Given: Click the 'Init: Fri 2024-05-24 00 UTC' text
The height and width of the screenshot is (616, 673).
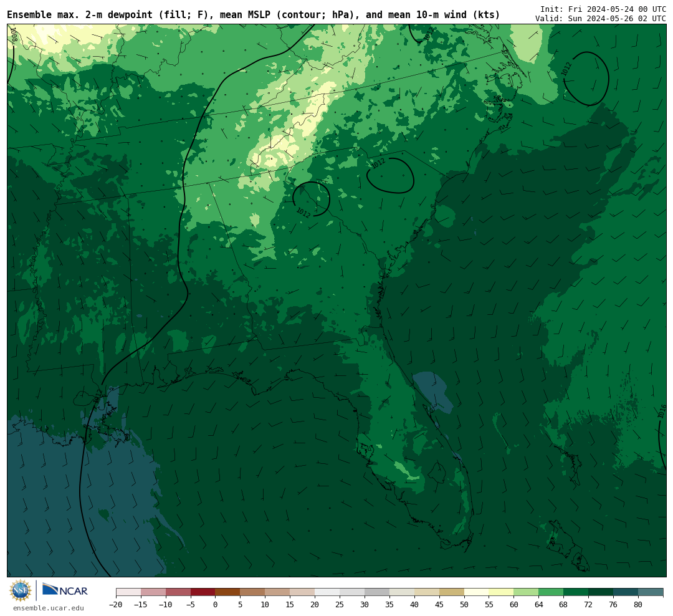Looking at the screenshot, I should 603,9.
